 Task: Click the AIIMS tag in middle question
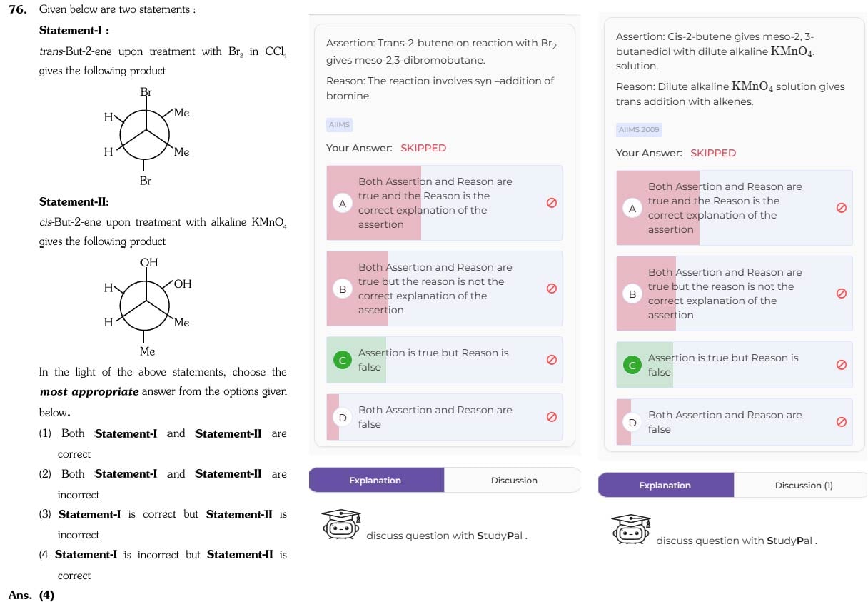pos(339,125)
